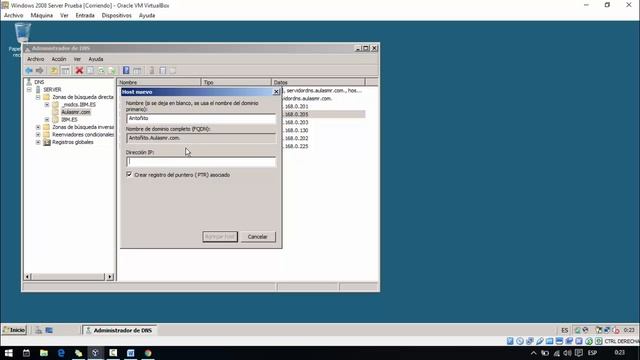Close the Host nuevo dialog
Viewport: 640px width, 360px height.
point(276,92)
